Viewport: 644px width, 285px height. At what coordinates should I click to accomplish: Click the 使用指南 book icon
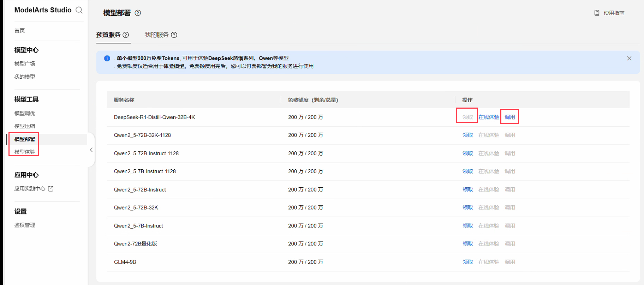tap(597, 13)
